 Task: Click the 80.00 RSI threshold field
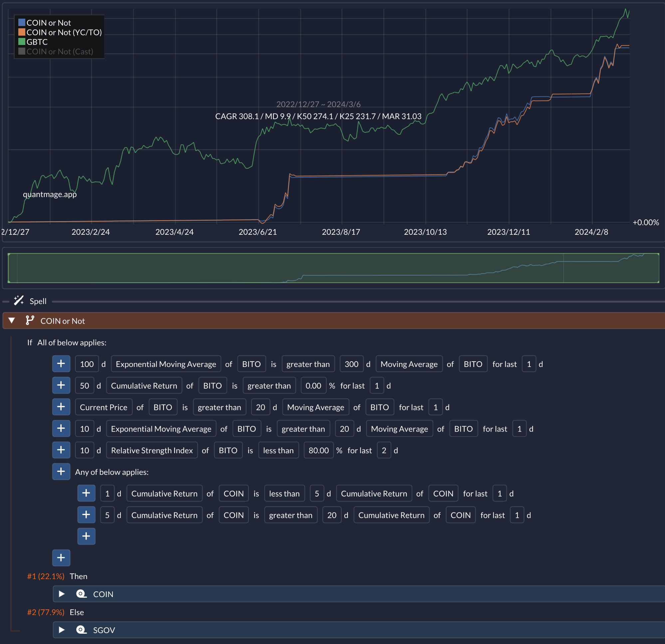(x=318, y=450)
